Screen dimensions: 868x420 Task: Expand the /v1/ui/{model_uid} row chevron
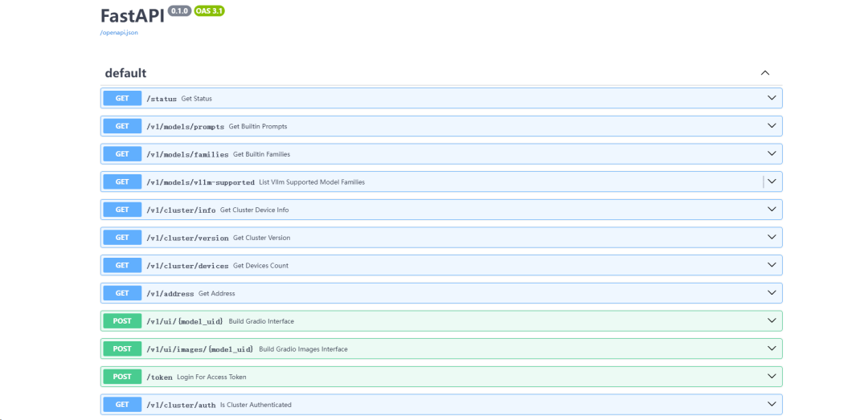click(x=772, y=320)
